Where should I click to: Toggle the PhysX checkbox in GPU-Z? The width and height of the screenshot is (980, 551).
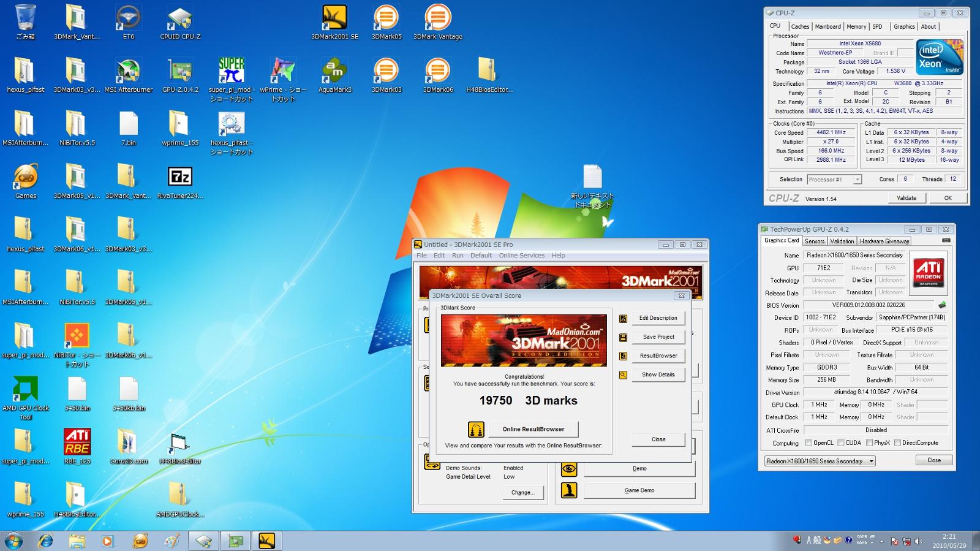tap(869, 443)
